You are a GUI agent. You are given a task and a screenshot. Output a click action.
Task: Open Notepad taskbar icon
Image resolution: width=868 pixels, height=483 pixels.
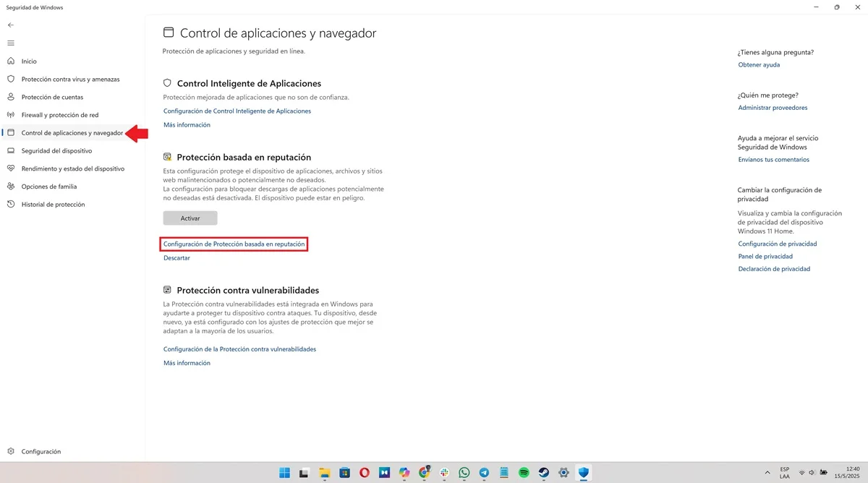[x=504, y=473]
